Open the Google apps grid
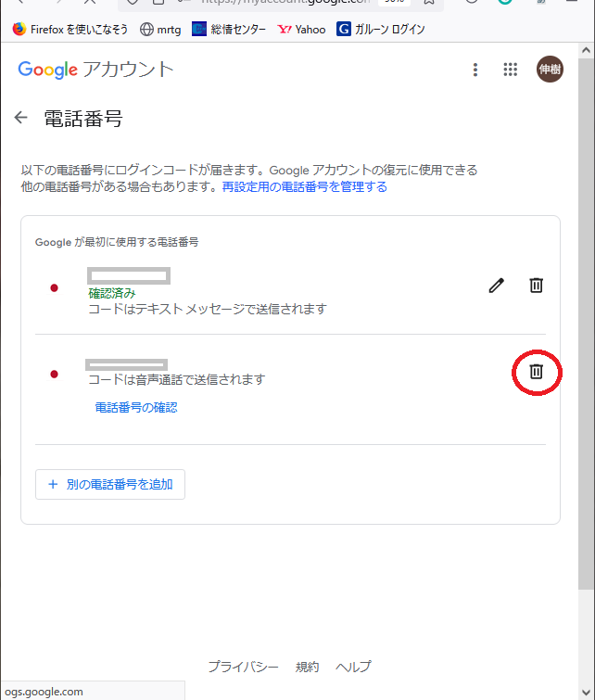The width and height of the screenshot is (595, 700). [x=510, y=70]
